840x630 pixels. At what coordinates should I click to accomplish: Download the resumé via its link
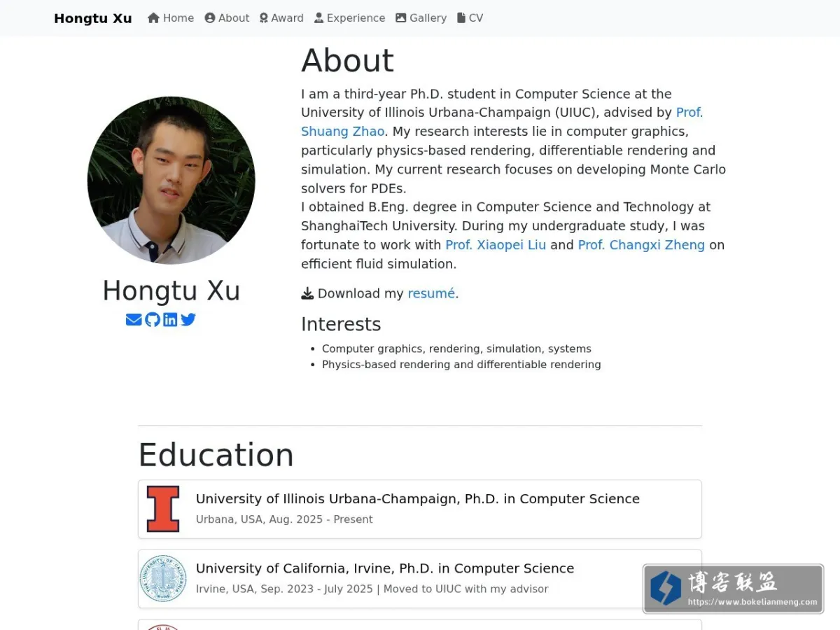pyautogui.click(x=431, y=293)
